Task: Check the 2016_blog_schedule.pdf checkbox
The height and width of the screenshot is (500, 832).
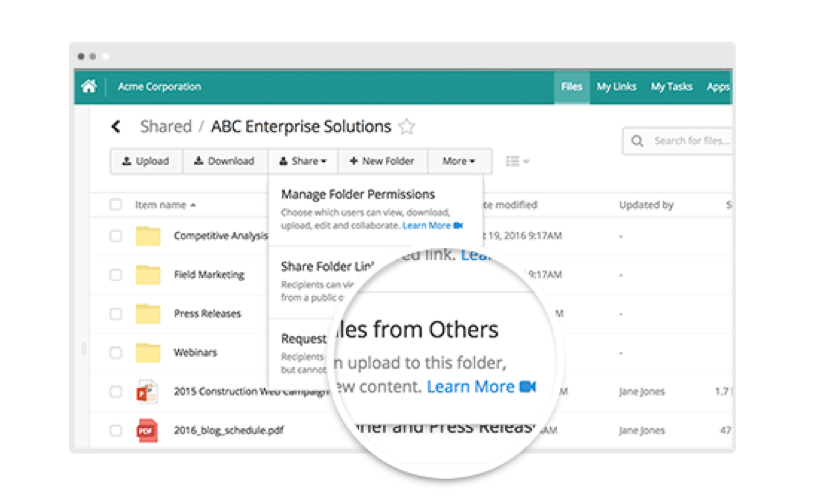Action: 116,430
